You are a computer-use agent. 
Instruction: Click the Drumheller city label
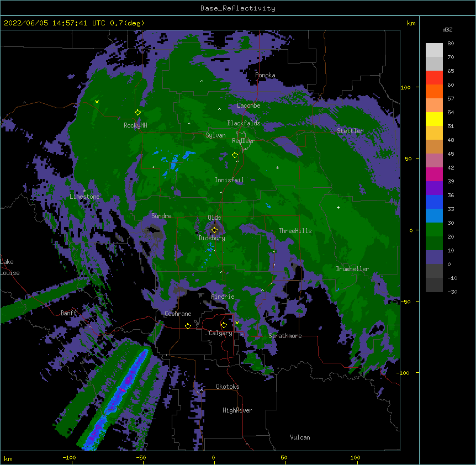[352, 269]
